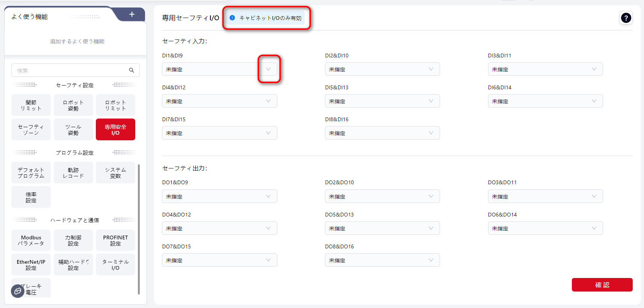Select the DI6&DI14 combo box
The image size is (644, 308).
click(545, 101)
